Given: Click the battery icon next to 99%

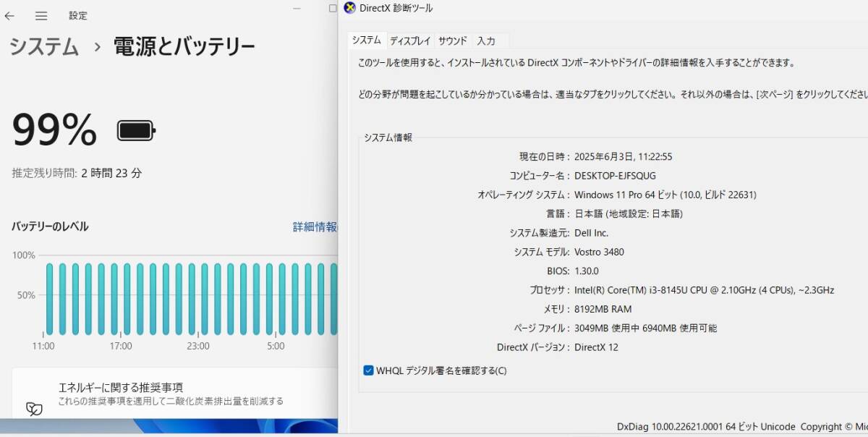Looking at the screenshot, I should 135,130.
